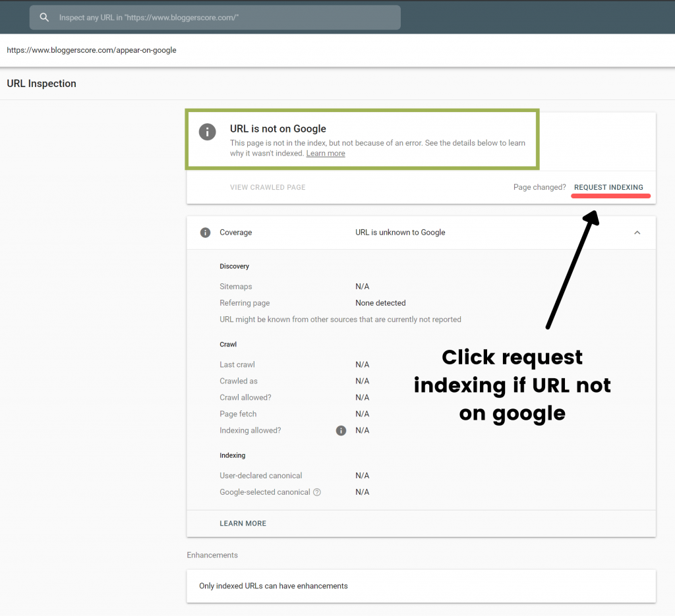Click the Sitemaps row label
The height and width of the screenshot is (616, 675).
(235, 287)
